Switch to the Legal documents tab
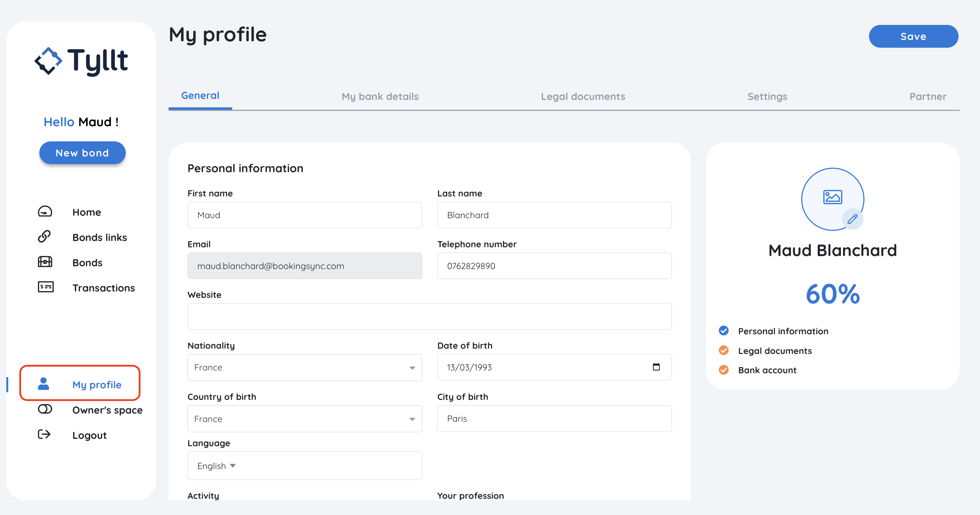The width and height of the screenshot is (980, 515). (583, 96)
